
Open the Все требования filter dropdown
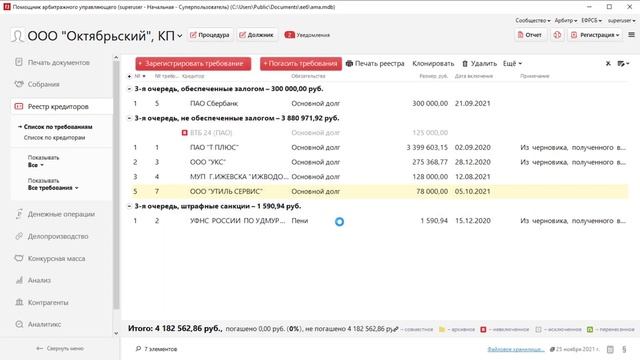point(53,188)
